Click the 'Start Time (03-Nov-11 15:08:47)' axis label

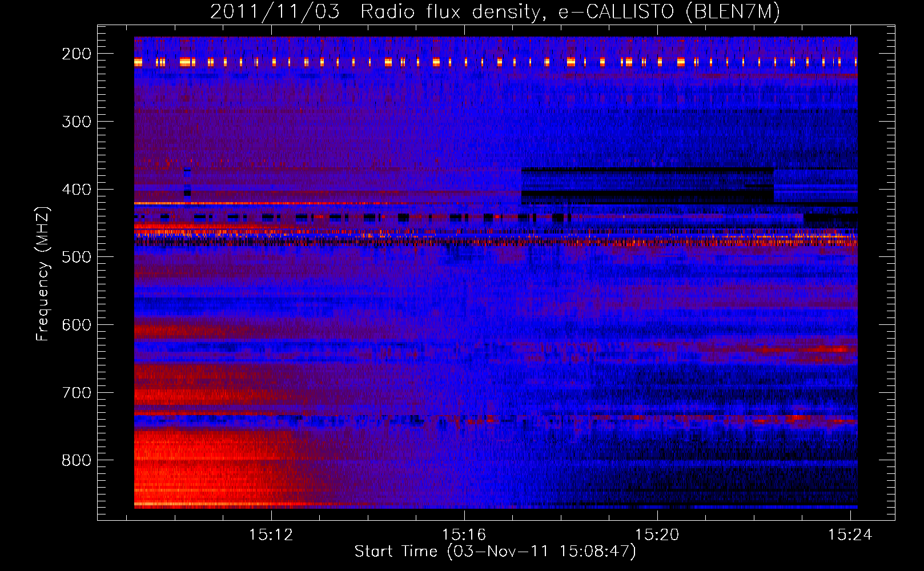coord(495,552)
